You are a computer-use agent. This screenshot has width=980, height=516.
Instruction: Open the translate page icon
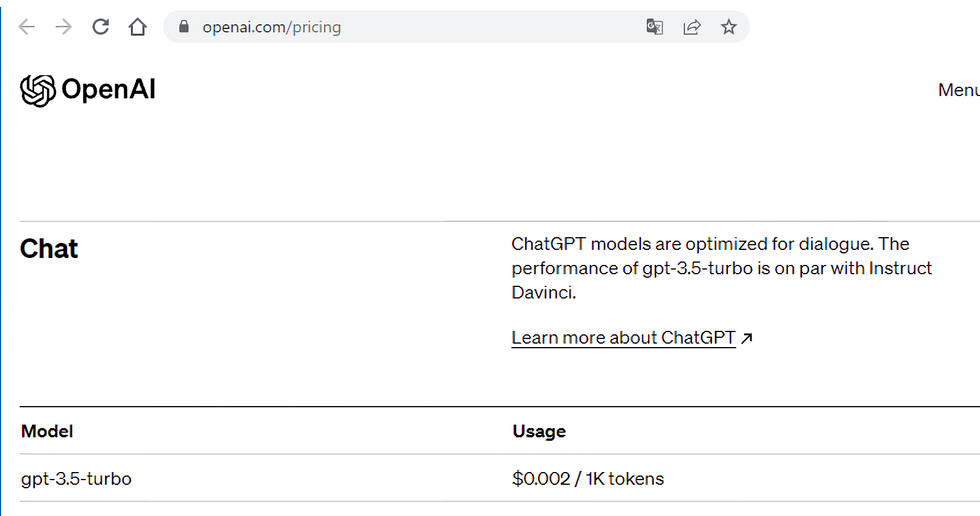pos(654,27)
